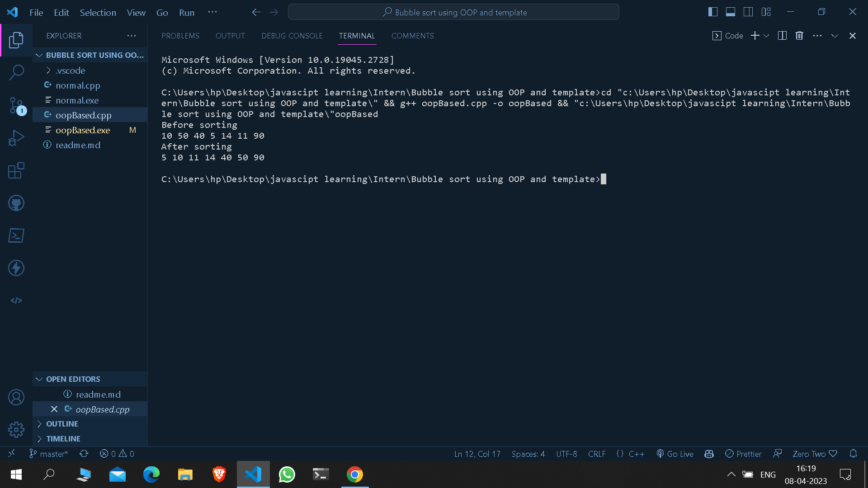Toggle the oopBased.exe file visibility

click(x=82, y=130)
